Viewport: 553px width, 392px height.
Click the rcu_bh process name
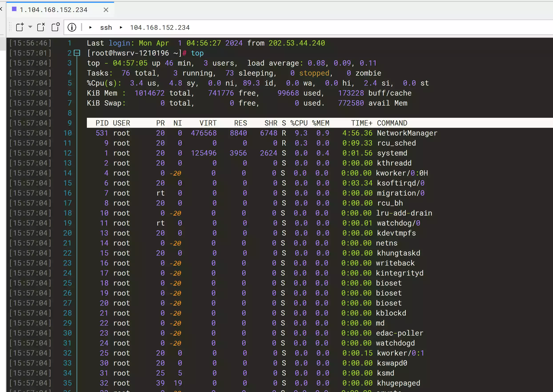tap(390, 203)
